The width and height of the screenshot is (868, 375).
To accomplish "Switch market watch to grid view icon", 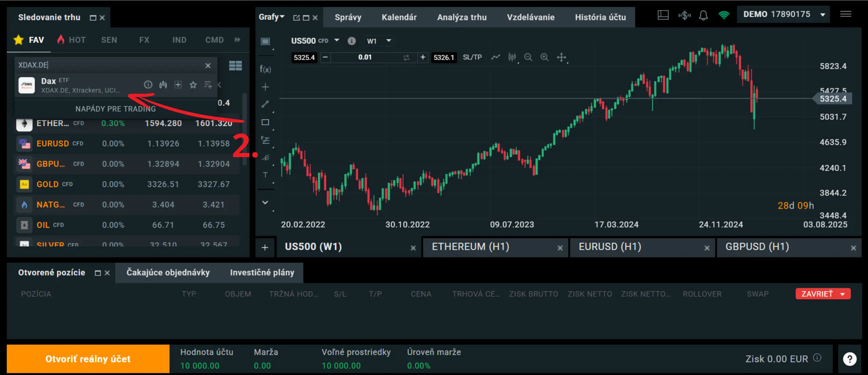I will pyautogui.click(x=235, y=65).
